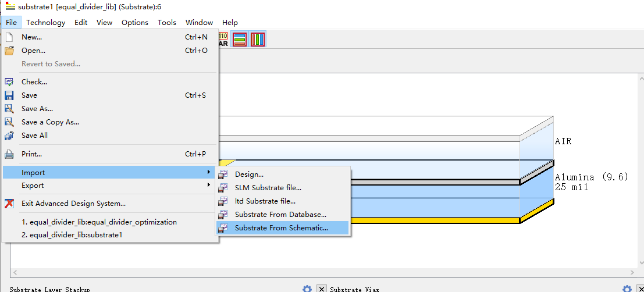
Task: Click the Save a Copy As icon
Action: click(x=9, y=122)
